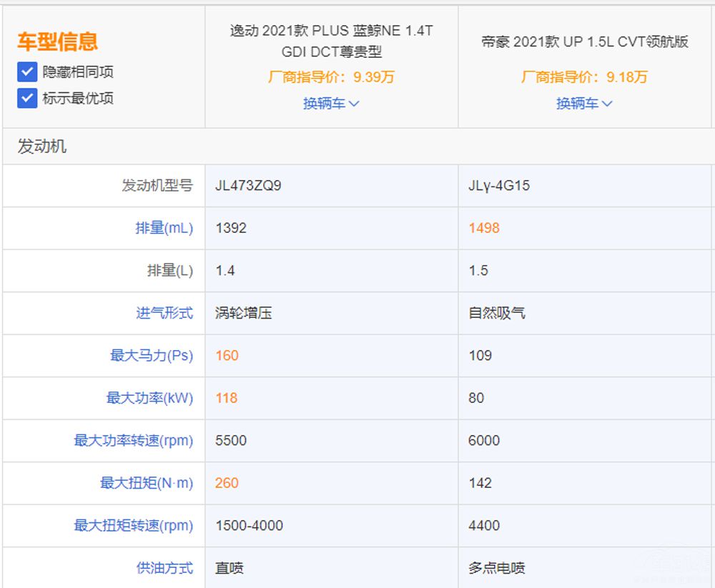This screenshot has width=715, height=588.
Task: Click the 进气形式 parameter link
Action: click(x=164, y=313)
